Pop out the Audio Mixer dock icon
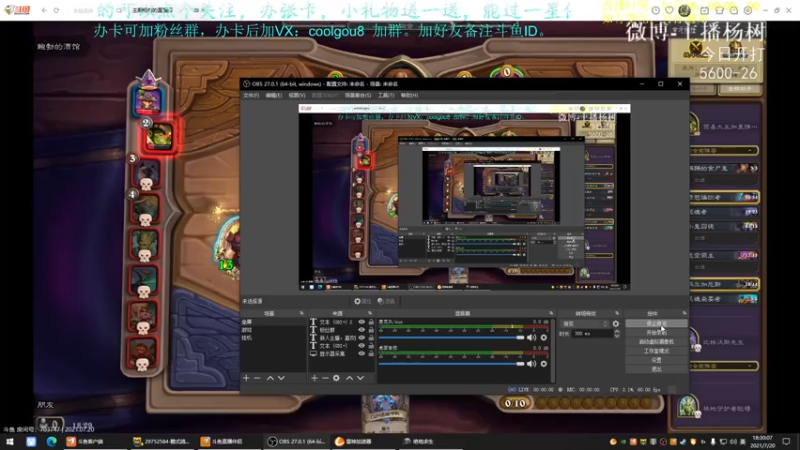Image resolution: width=800 pixels, height=450 pixels. coord(551,313)
